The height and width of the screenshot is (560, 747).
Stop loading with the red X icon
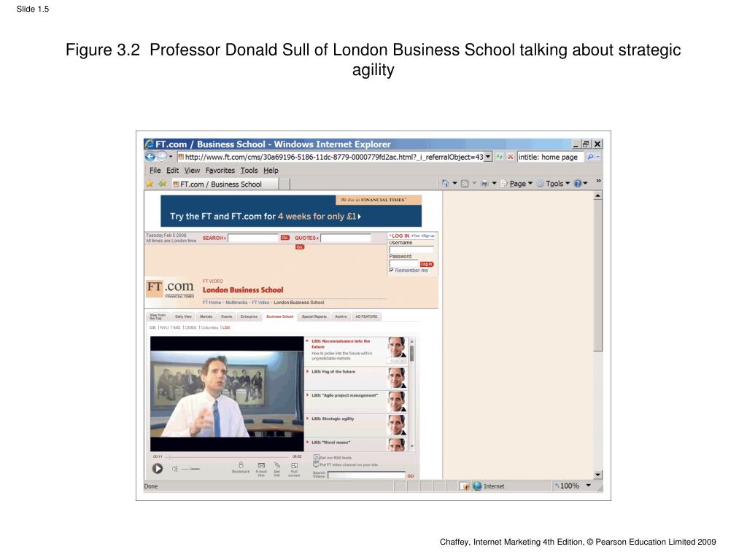coord(510,157)
